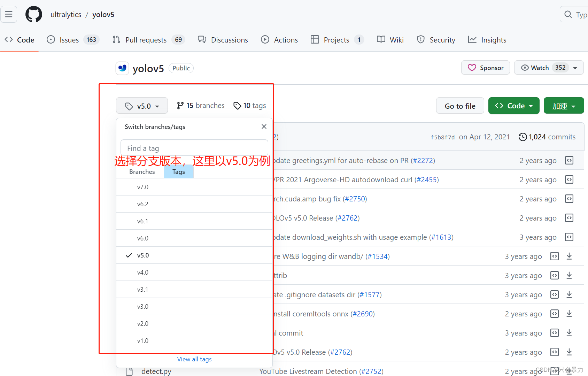Select tag v6.2
The width and height of the screenshot is (588, 376).
pos(194,204)
